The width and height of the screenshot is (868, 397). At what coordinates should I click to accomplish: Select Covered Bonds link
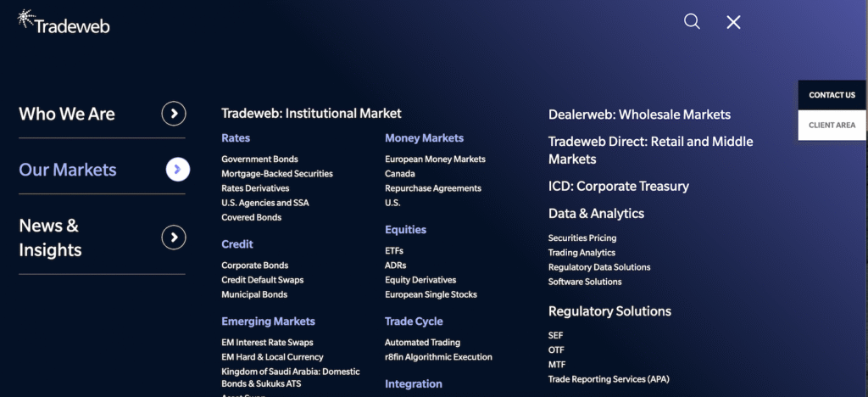[251, 217]
